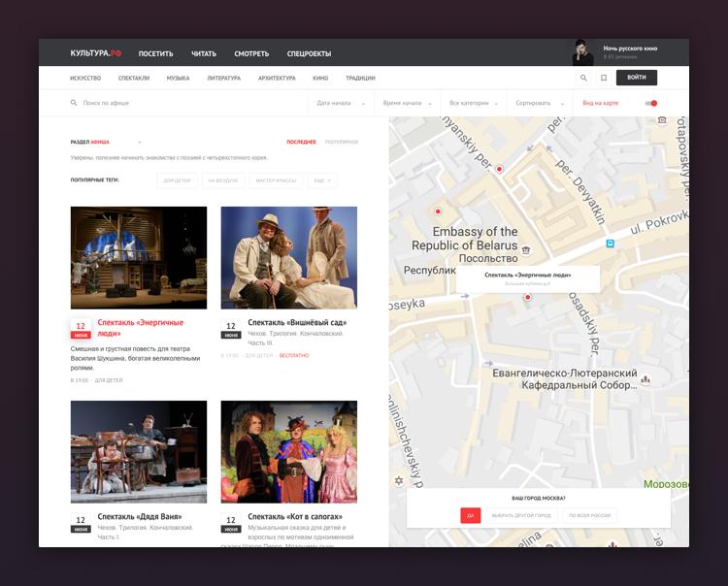Click the red map pin below the Энергичные люди popup
The image size is (728, 586).
coord(528,298)
